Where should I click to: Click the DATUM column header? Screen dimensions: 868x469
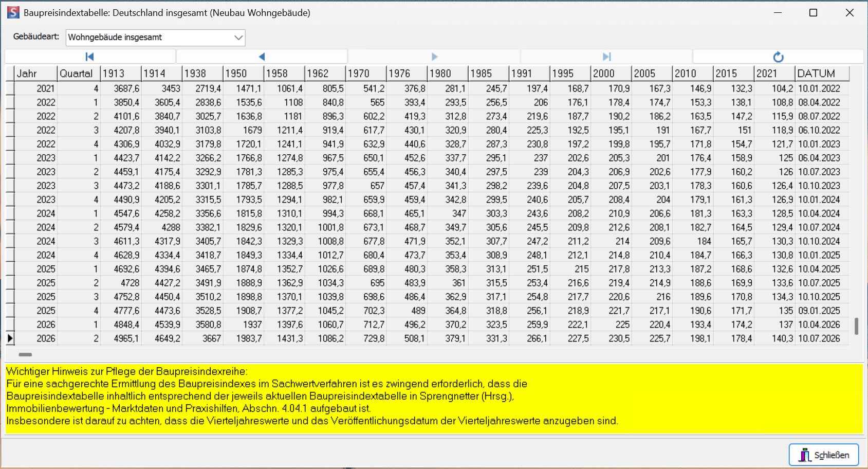click(x=822, y=74)
